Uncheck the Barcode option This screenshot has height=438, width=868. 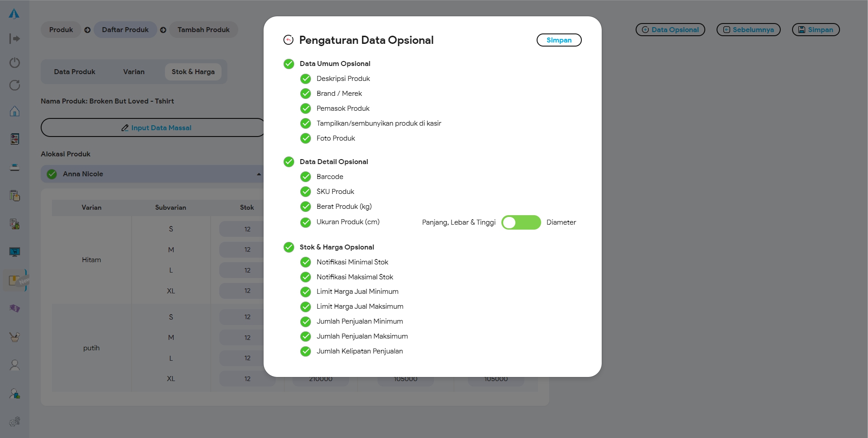(306, 177)
